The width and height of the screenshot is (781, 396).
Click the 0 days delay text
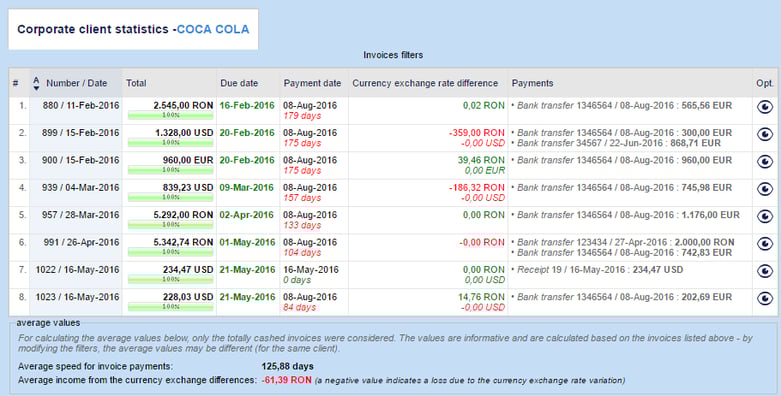(297, 280)
